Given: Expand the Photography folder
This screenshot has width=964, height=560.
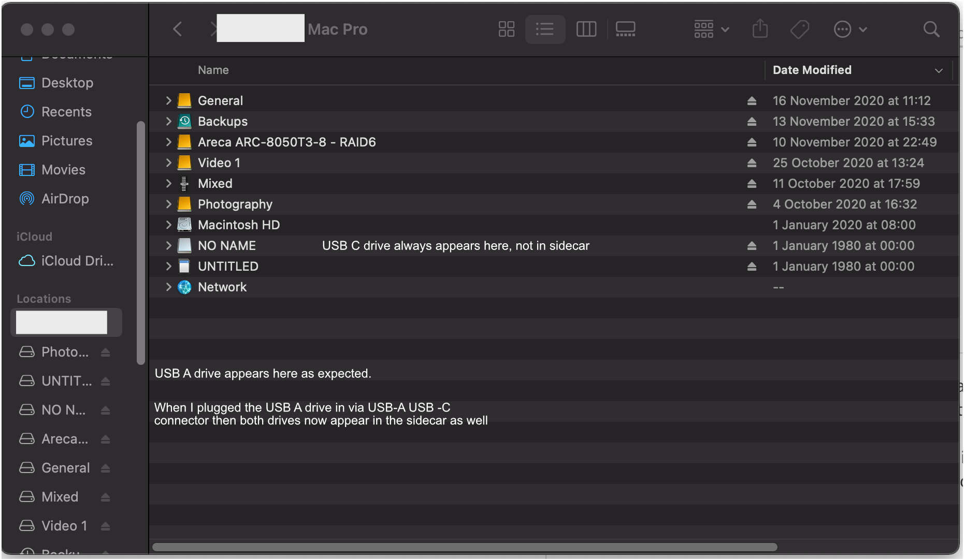Looking at the screenshot, I should (x=168, y=204).
